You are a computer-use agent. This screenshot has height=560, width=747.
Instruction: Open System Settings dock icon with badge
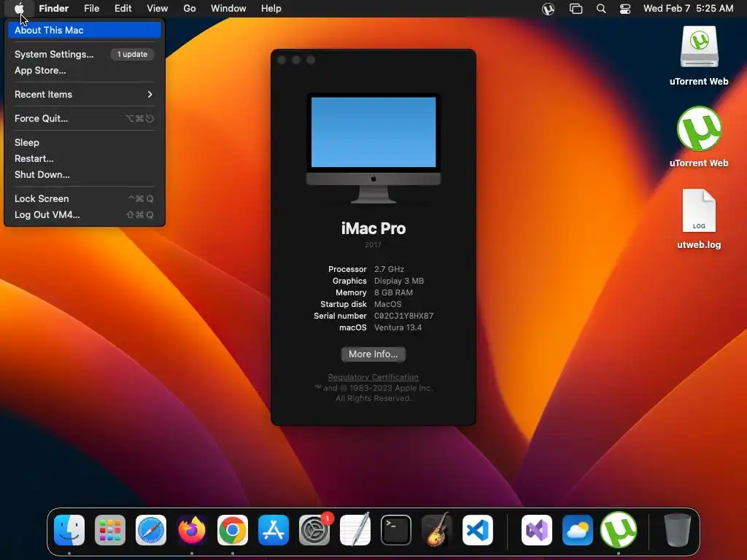pos(314,529)
